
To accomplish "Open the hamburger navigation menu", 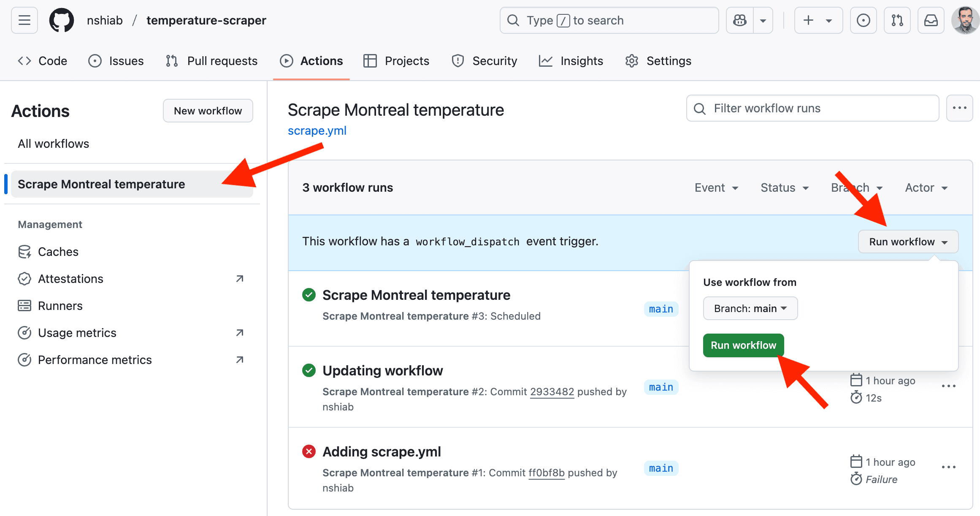I will (24, 20).
